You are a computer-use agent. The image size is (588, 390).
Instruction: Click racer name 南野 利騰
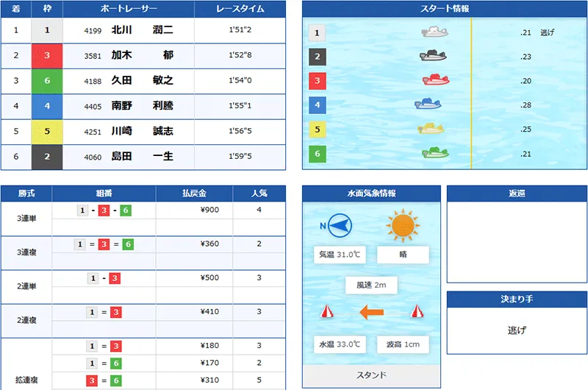point(142,106)
